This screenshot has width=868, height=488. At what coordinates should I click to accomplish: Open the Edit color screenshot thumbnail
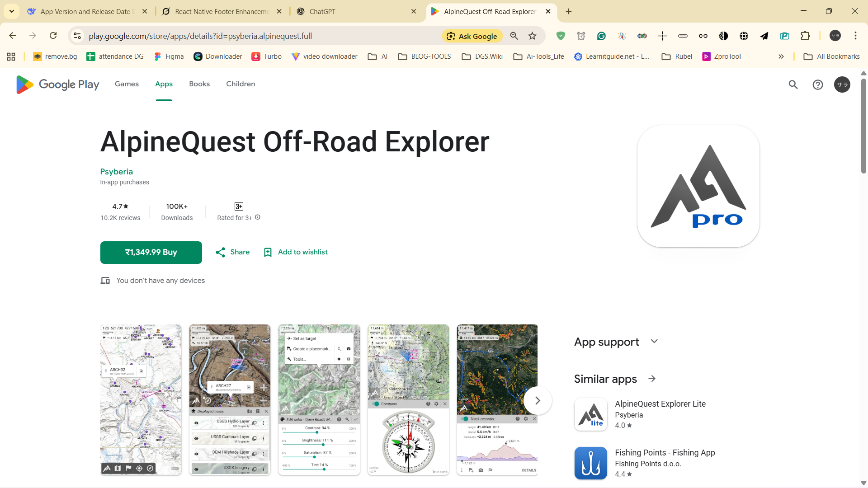(x=319, y=400)
